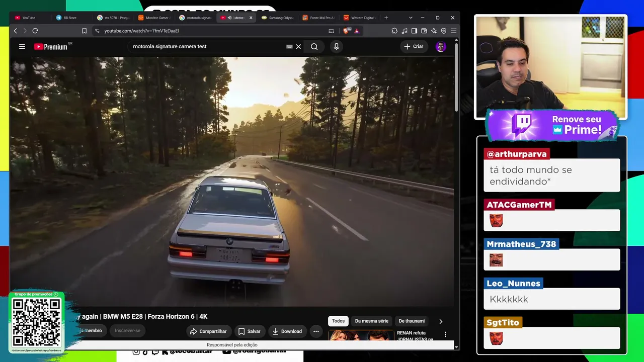Click the ATACGamerTM chat username
Viewport: 644px width, 362px height.
click(519, 205)
